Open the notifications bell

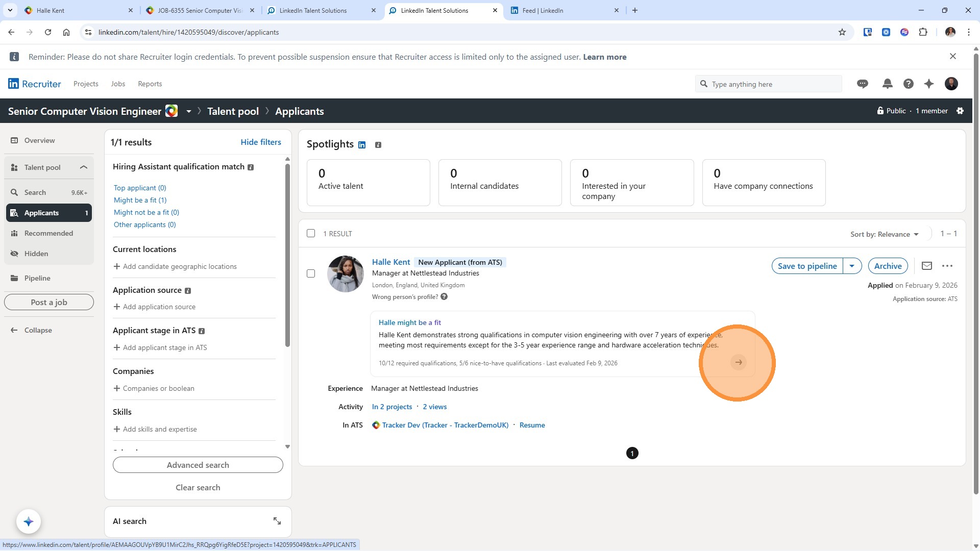coord(887,84)
